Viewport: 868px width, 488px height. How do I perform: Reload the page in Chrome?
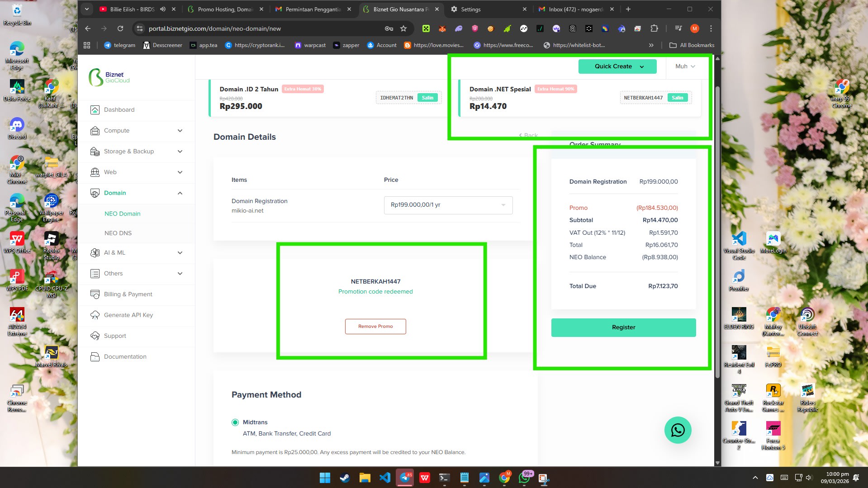[x=120, y=28]
